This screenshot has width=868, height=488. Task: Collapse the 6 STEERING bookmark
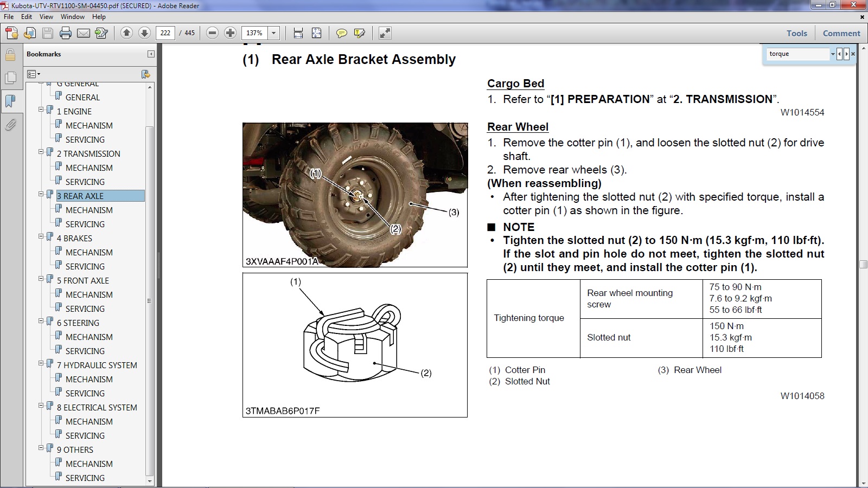point(41,321)
